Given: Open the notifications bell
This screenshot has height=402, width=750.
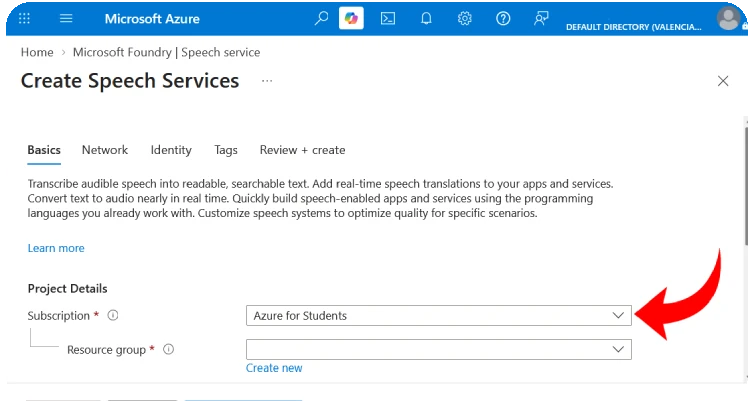Looking at the screenshot, I should [x=426, y=19].
